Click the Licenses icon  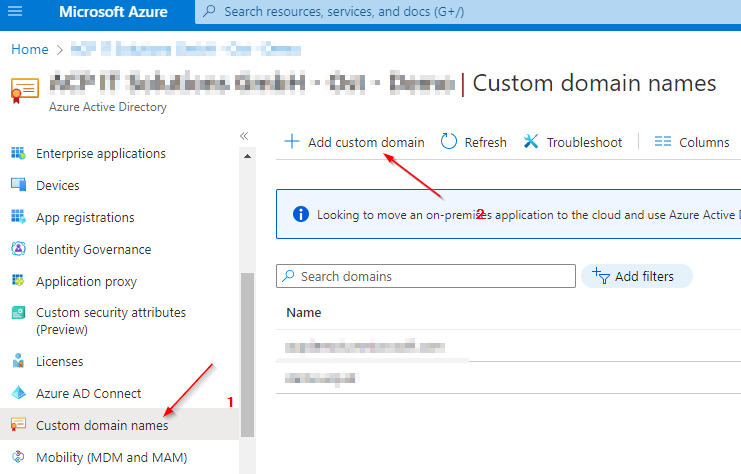click(18, 361)
